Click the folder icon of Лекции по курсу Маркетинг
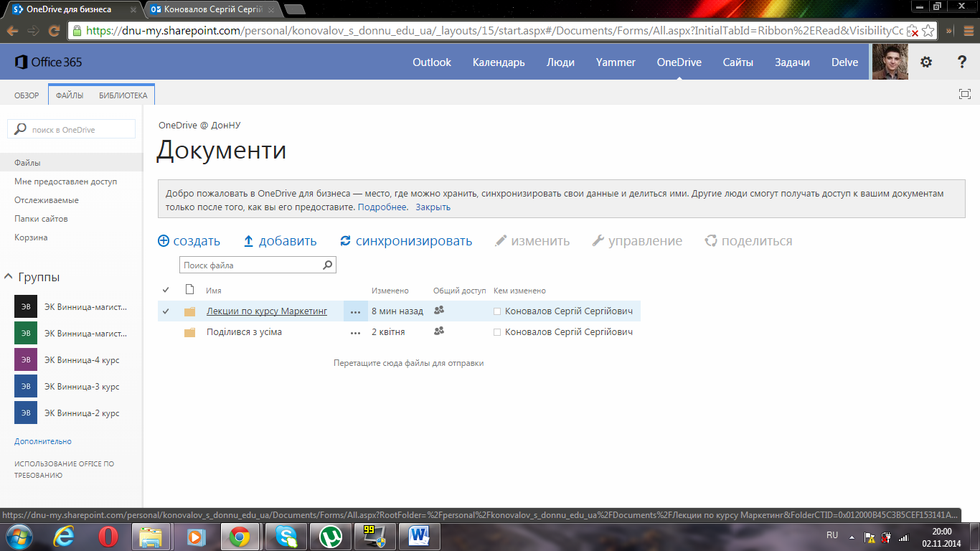980x551 pixels. (189, 311)
